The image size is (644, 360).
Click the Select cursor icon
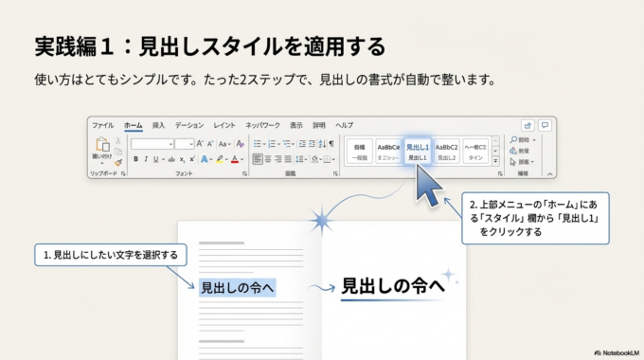coord(513,162)
